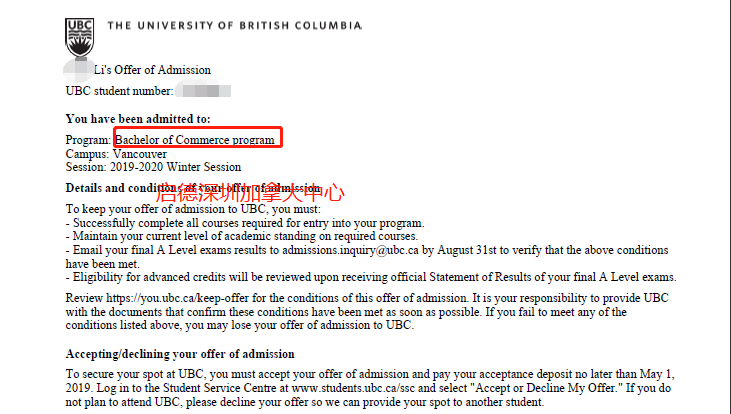
Task: Click the 'To keep your offer of admission' sentence
Action: point(193,209)
